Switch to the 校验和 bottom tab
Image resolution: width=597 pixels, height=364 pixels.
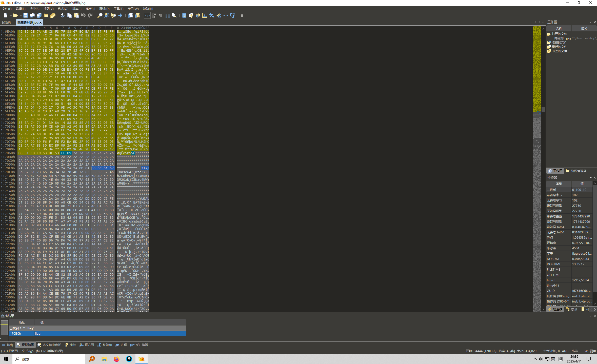tap(105, 345)
